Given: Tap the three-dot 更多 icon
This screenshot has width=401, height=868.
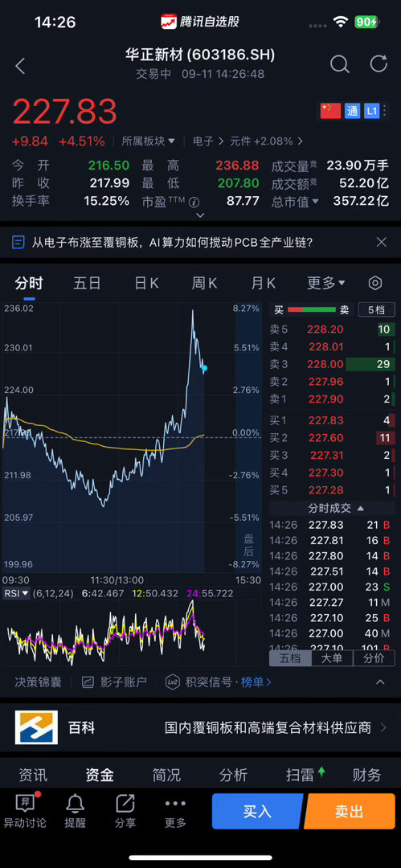Looking at the screenshot, I should pos(175,803).
